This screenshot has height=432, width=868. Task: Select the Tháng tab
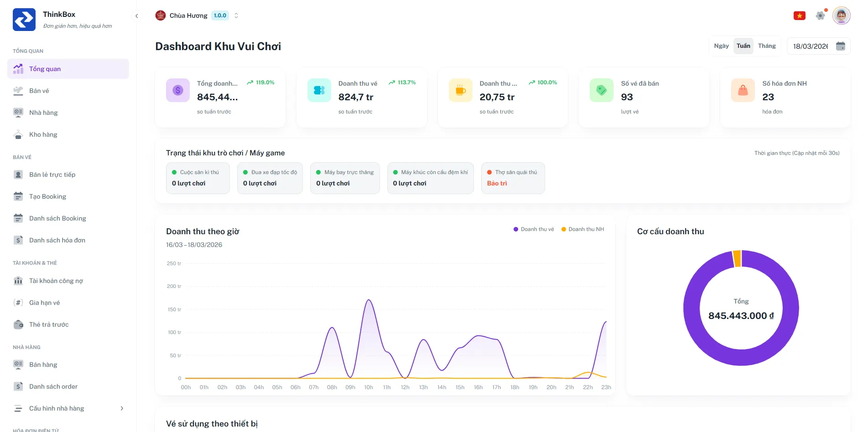point(767,46)
